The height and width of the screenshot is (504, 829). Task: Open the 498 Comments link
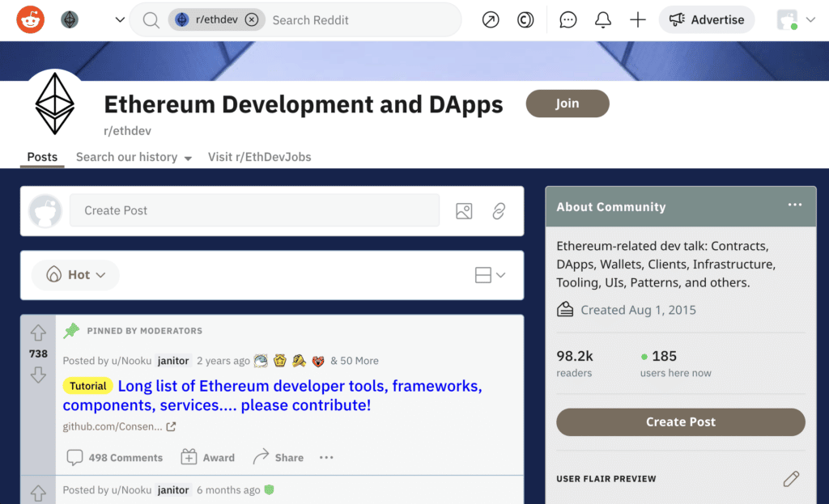pos(115,458)
